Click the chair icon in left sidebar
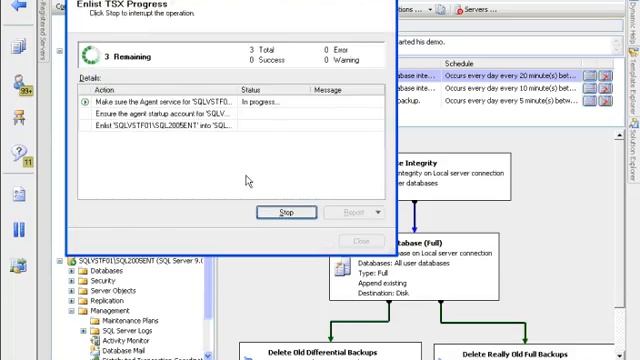This screenshot has width=640, height=360. (19, 118)
